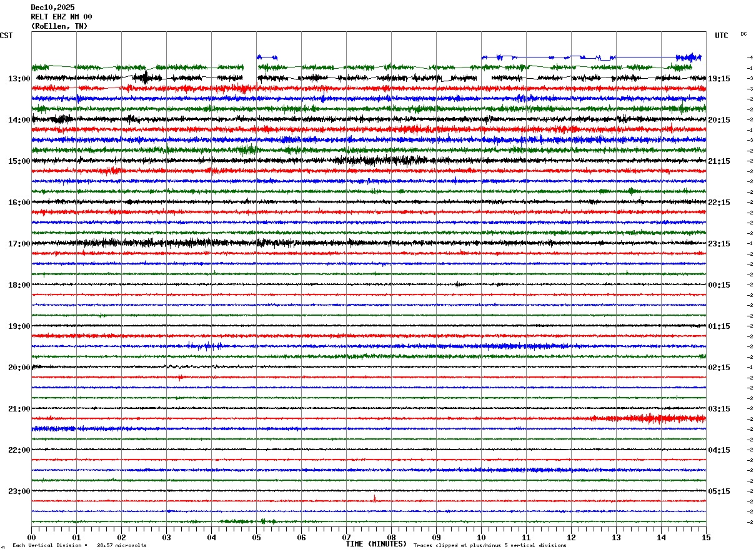Click minute 07 on the time axis
Screen dimensions: 756x554
346,537
